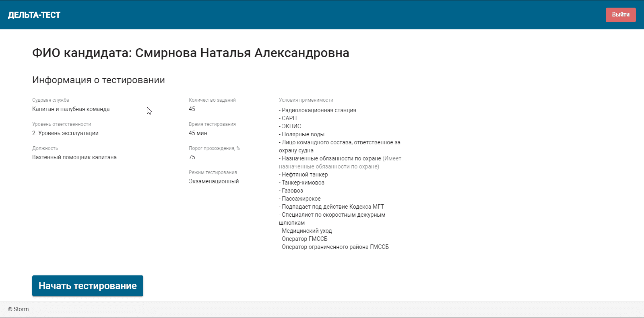
Task: Select the Радиолокационная станция list item
Action: (318, 110)
